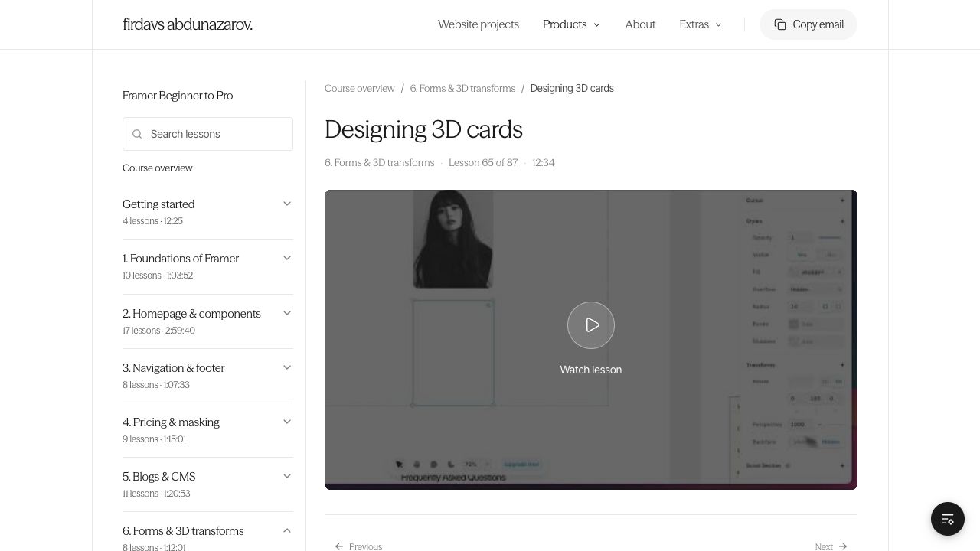Screen dimensions: 980x551
Task: Expand 1. Foundations of Framer chevron
Action: coord(287,258)
